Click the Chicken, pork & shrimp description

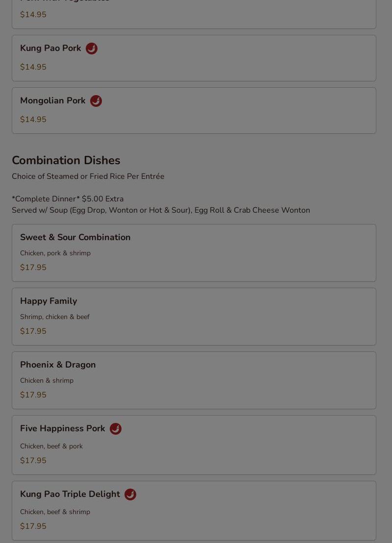pos(55,253)
